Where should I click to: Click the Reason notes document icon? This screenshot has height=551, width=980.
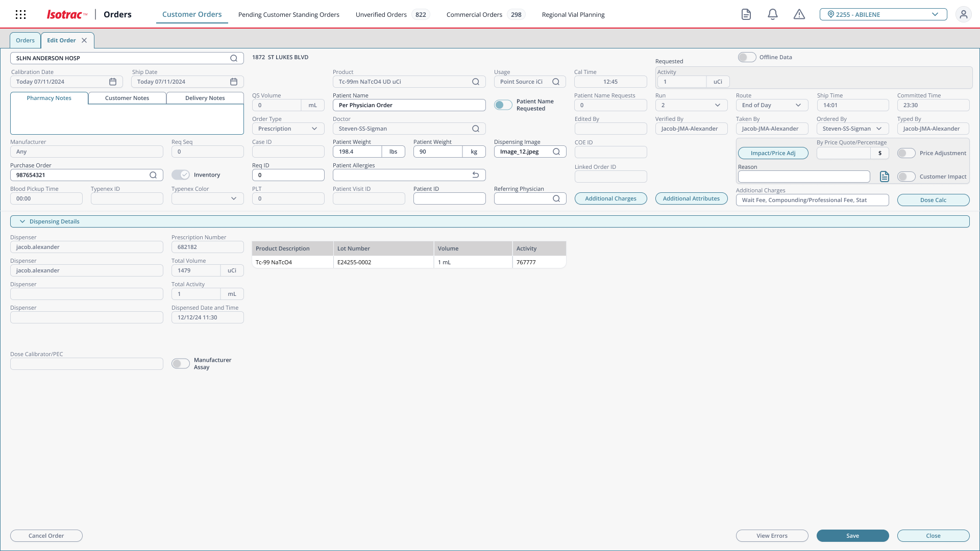(885, 177)
